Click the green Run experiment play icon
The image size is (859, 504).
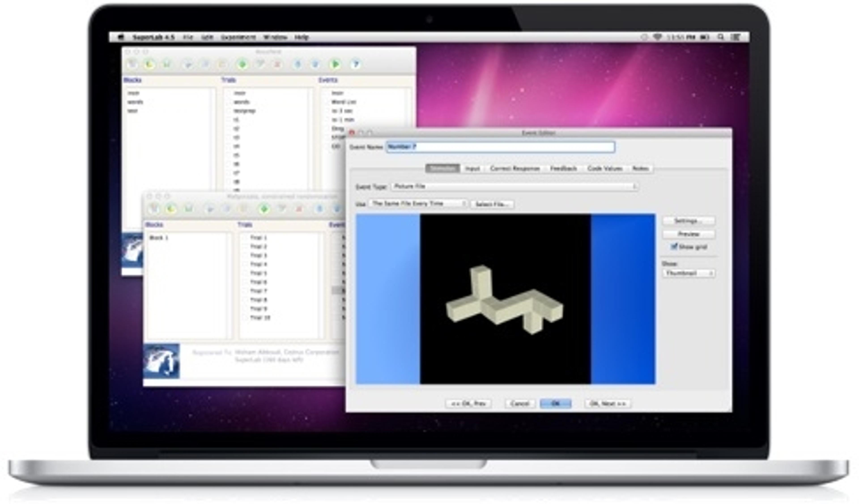click(x=335, y=64)
